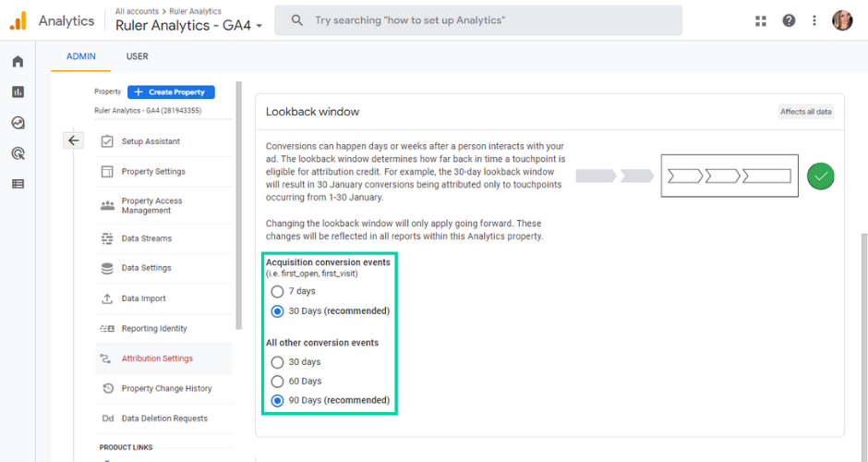
Task: Open the Configure table icon in sidebar
Action: coord(18,184)
